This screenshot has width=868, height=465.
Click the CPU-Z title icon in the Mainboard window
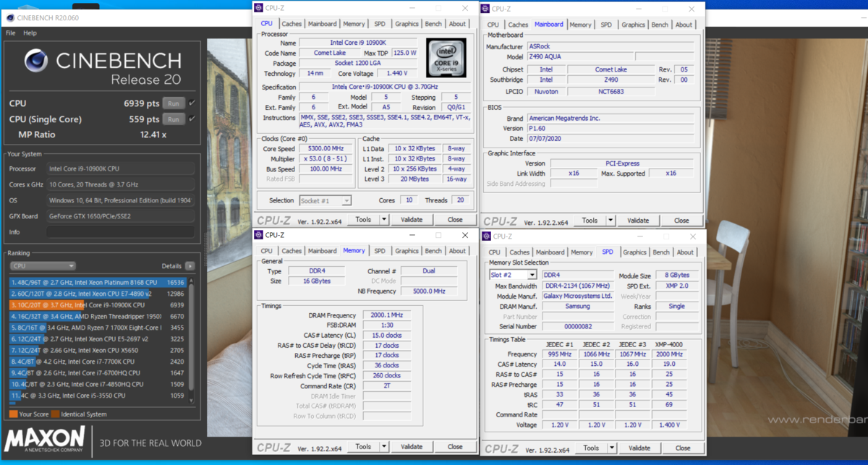(x=485, y=9)
